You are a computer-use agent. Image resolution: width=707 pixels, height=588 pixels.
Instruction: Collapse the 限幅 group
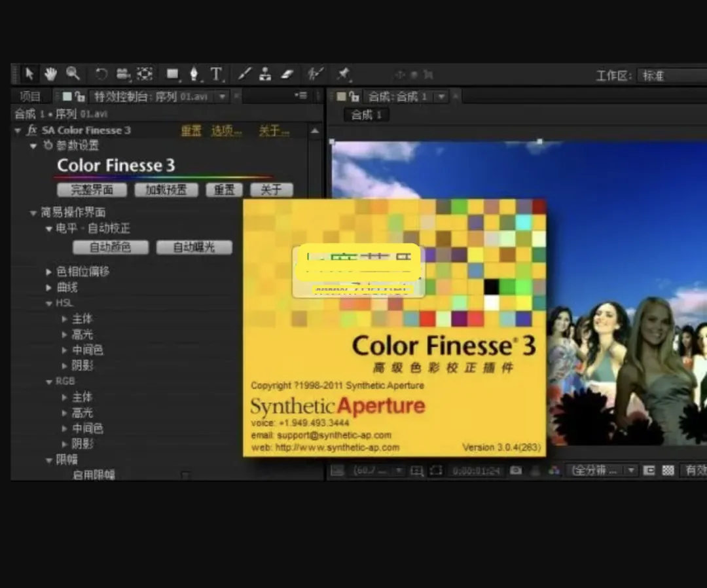pos(48,460)
